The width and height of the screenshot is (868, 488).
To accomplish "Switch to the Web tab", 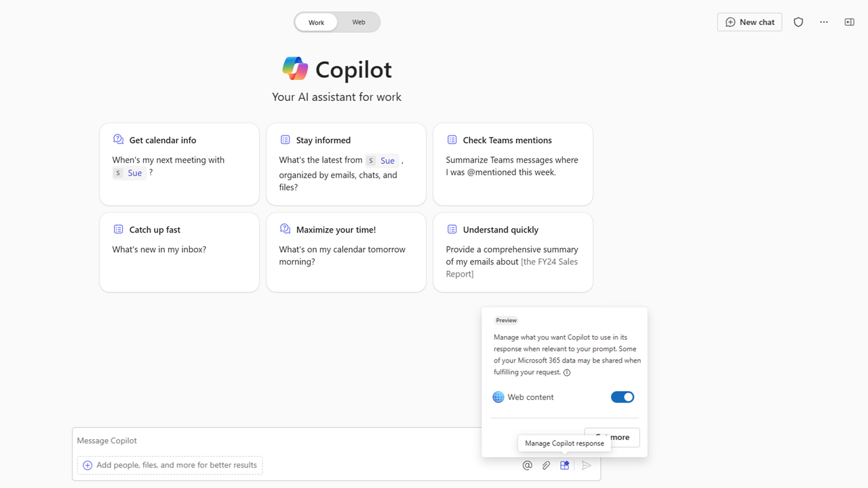I will coord(358,22).
